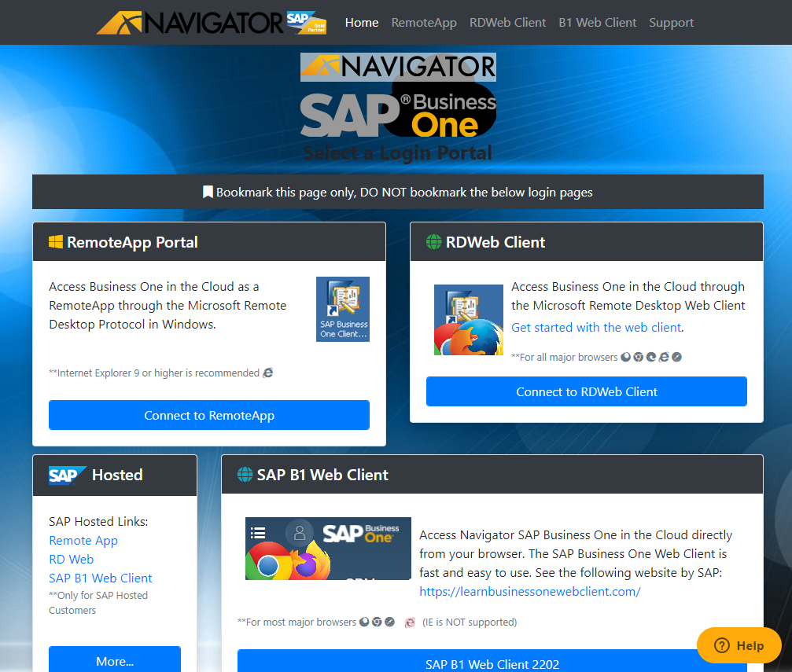Image resolution: width=792 pixels, height=672 pixels.
Task: Click the More... button in Hosted card
Action: tap(115, 659)
